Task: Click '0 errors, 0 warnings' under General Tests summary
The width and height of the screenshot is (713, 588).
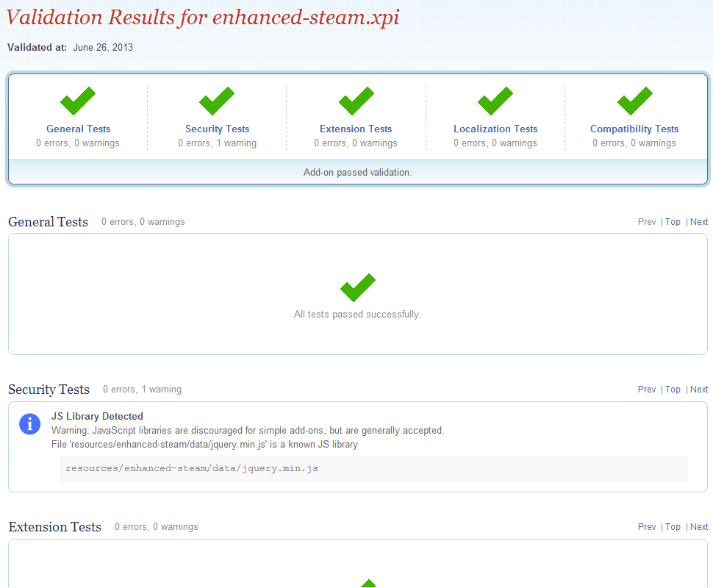Action: 78,143
